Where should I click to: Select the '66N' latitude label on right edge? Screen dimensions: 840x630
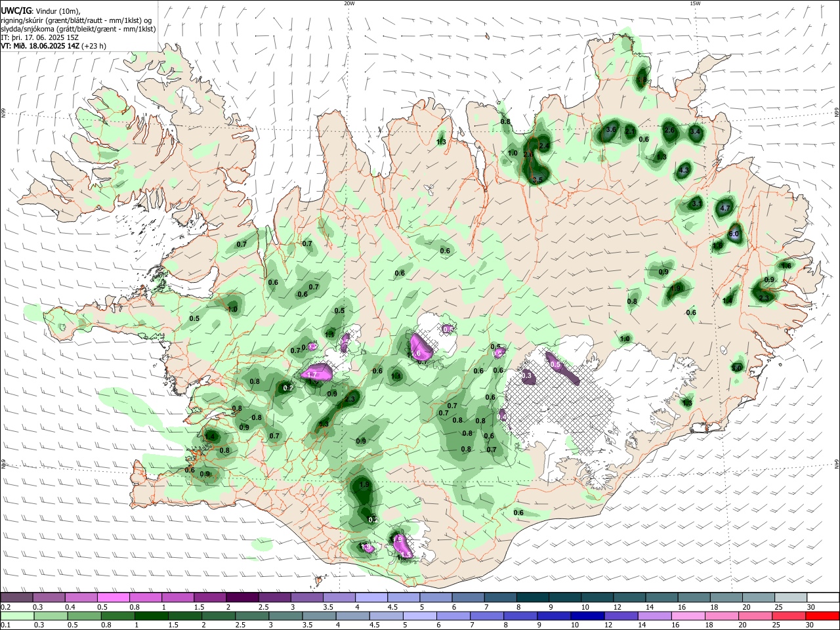(837, 113)
